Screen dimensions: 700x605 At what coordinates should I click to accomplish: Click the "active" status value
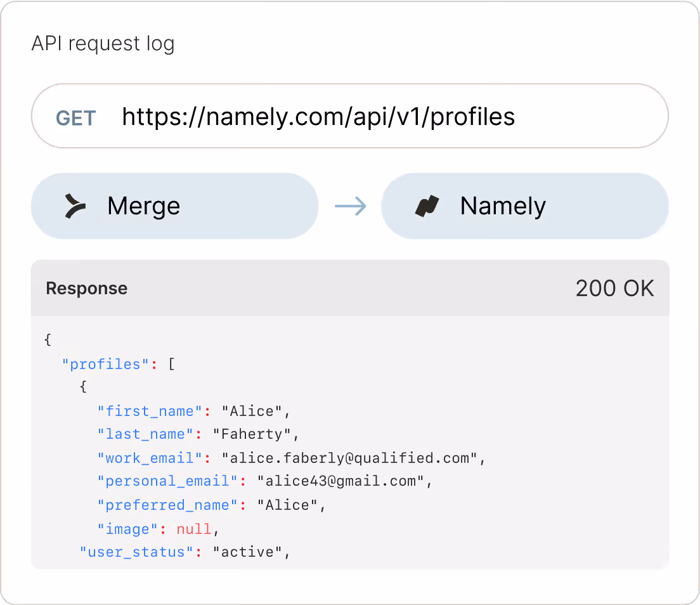247,552
